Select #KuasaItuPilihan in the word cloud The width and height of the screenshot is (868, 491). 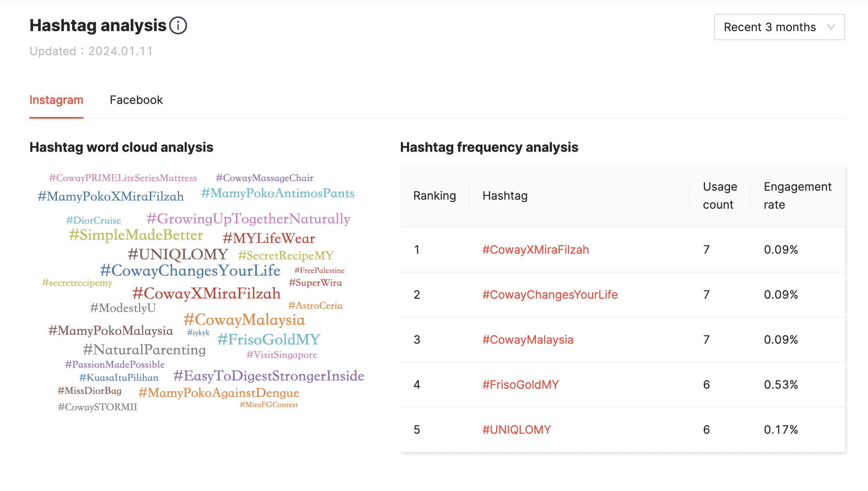[x=119, y=378]
